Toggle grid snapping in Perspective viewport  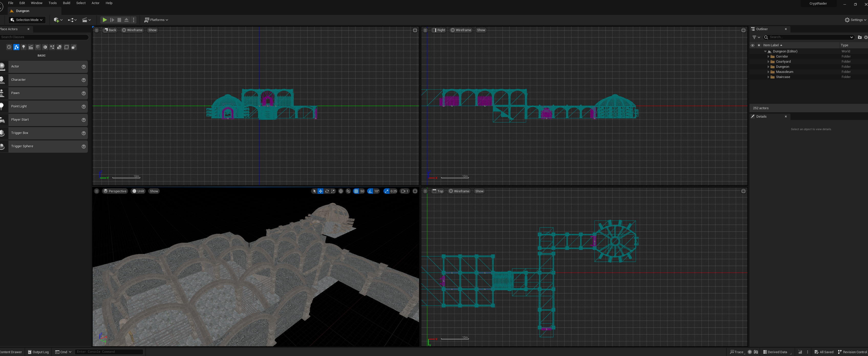pyautogui.click(x=356, y=191)
